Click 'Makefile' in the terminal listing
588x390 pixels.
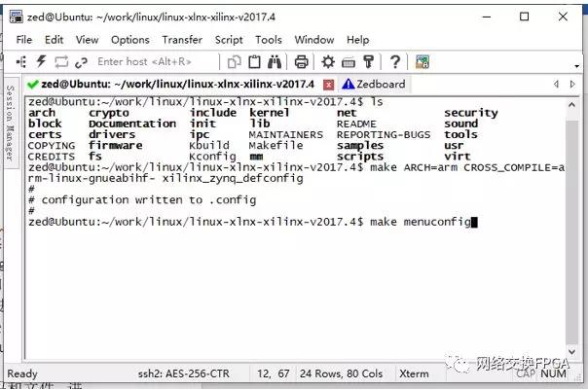point(276,145)
